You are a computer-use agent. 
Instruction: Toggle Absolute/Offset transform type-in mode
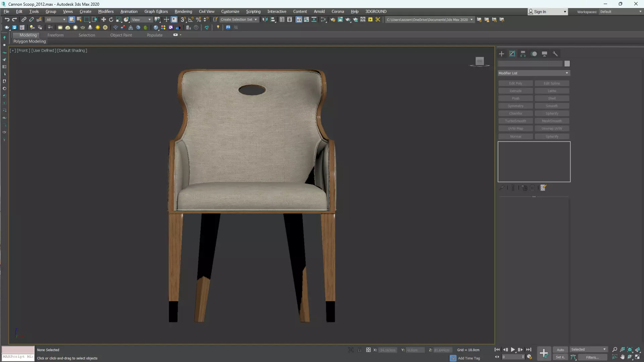(368, 350)
